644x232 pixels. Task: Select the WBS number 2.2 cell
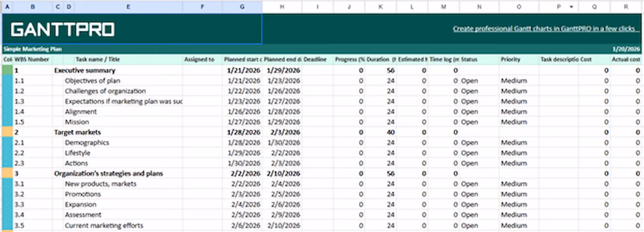click(x=33, y=153)
